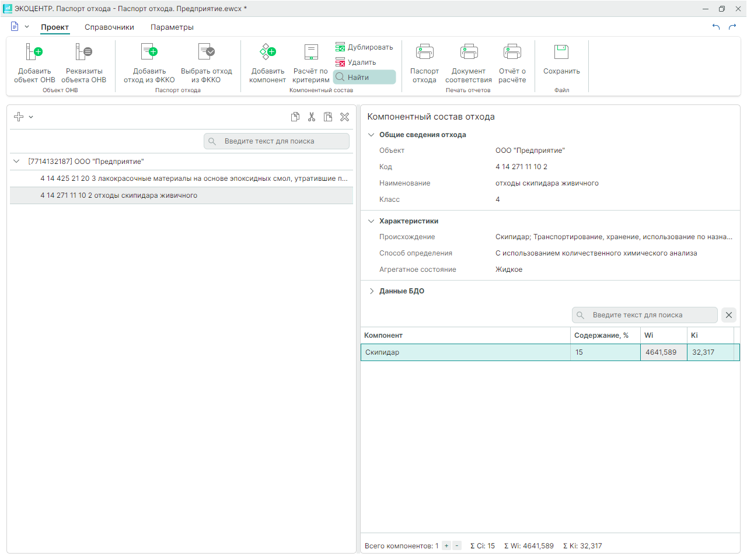Copy selected item in tree toolbar
Image resolution: width=747 pixels, height=560 pixels.
(x=295, y=117)
